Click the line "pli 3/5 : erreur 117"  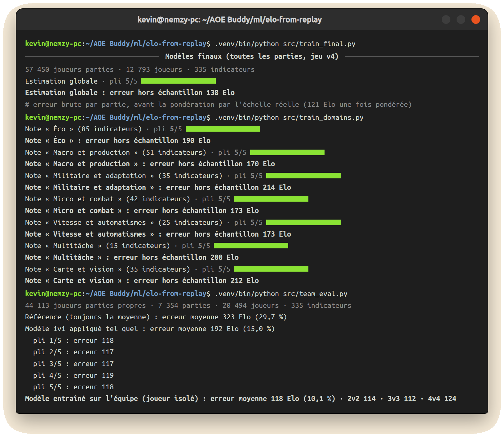[x=73, y=364]
